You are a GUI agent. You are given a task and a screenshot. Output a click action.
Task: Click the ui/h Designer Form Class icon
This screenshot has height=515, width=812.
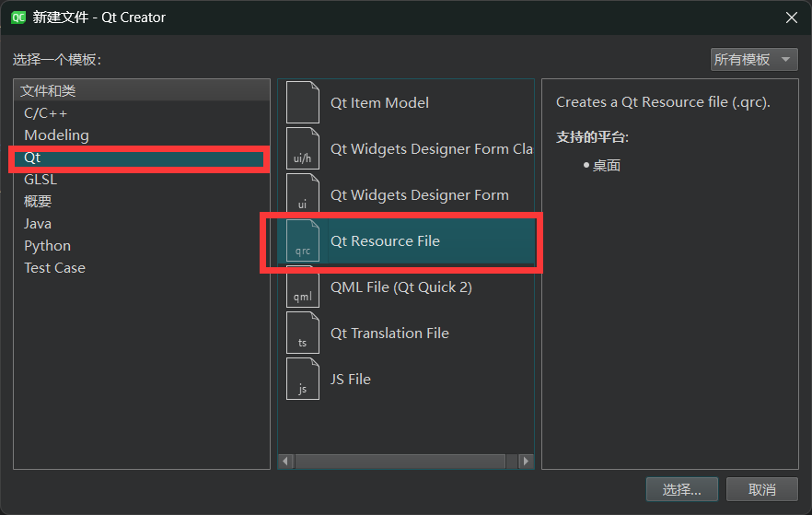(303, 148)
